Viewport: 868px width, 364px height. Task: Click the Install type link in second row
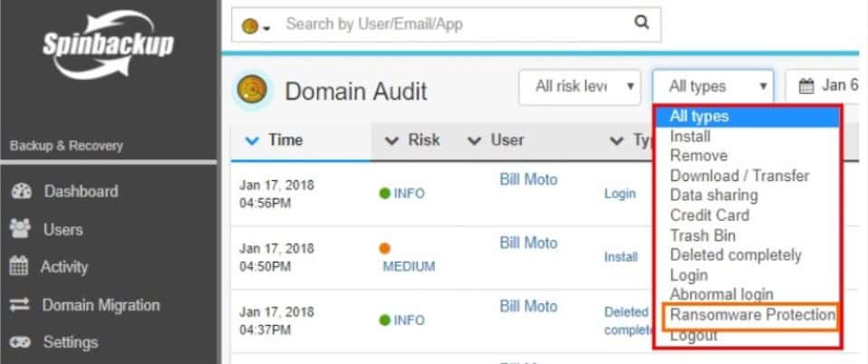coord(621,257)
